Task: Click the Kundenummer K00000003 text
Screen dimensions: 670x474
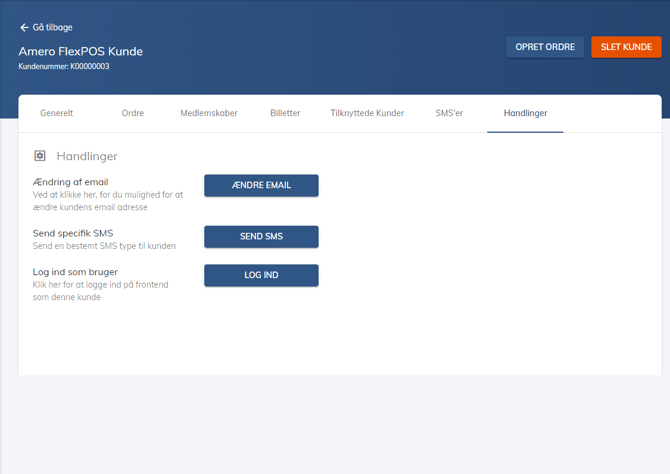Action: [64, 67]
